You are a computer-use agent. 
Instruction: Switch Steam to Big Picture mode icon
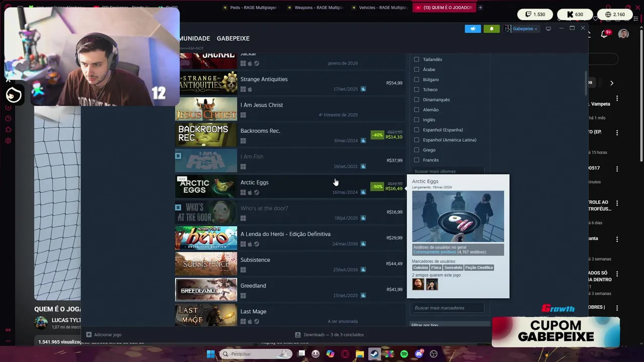[x=548, y=29]
